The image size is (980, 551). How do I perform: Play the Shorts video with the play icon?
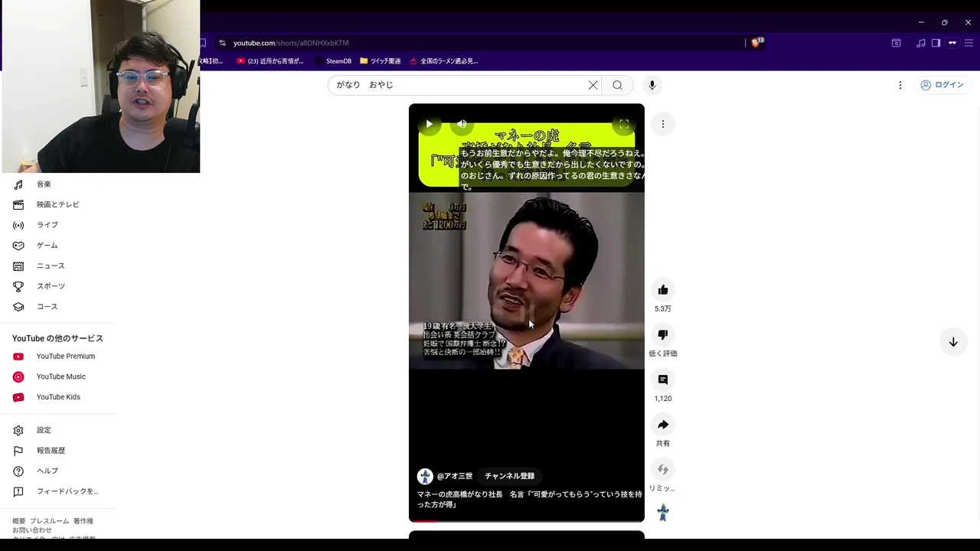pos(429,124)
